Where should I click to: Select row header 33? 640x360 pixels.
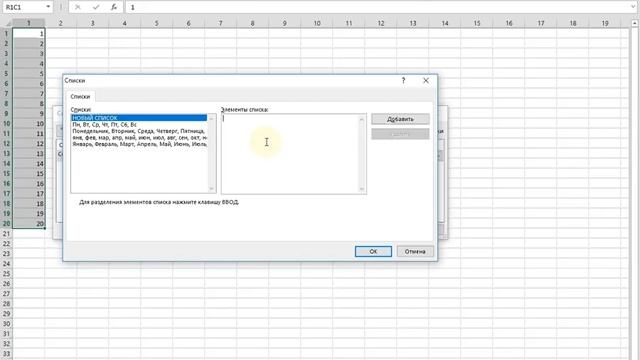tap(6, 353)
